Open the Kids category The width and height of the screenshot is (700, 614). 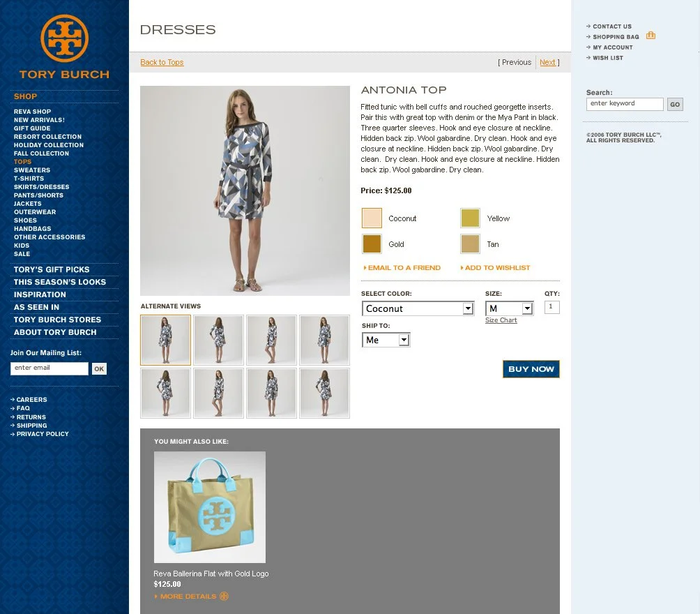coord(22,246)
